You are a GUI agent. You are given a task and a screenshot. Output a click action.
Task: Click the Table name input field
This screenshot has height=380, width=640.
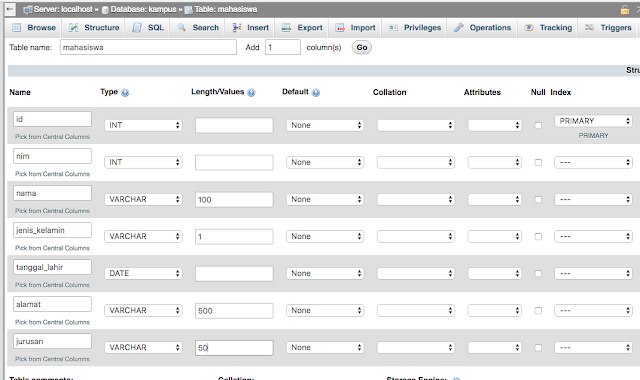pos(148,47)
